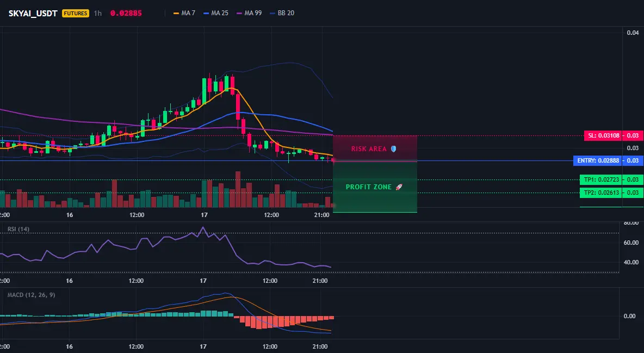Click the SKYAI_USDT pair name
Image resolution: width=644 pixels, height=353 pixels.
33,13
